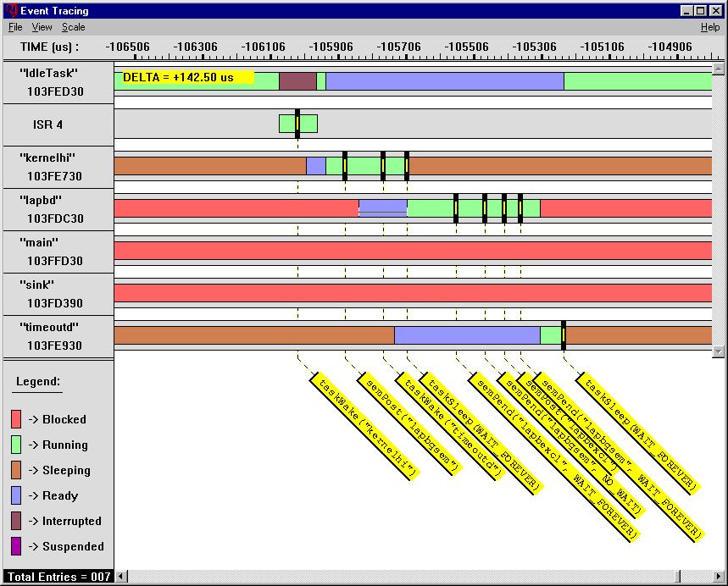
Task: Open the File menu
Action: coord(15,27)
